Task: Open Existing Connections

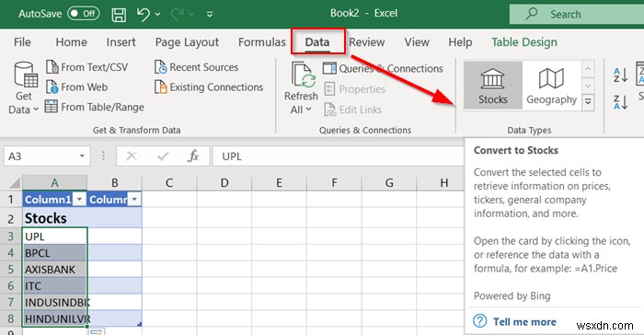Action: (209, 87)
